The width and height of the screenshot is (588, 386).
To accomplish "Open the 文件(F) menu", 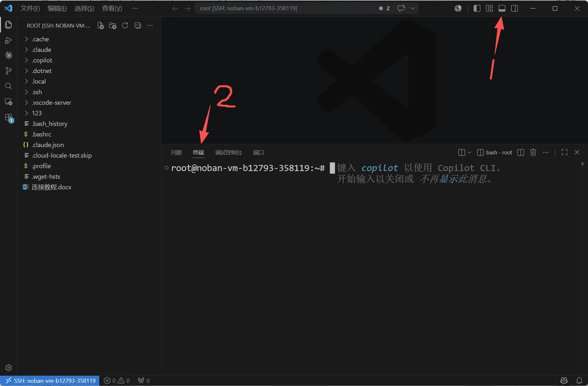I will pyautogui.click(x=30, y=8).
